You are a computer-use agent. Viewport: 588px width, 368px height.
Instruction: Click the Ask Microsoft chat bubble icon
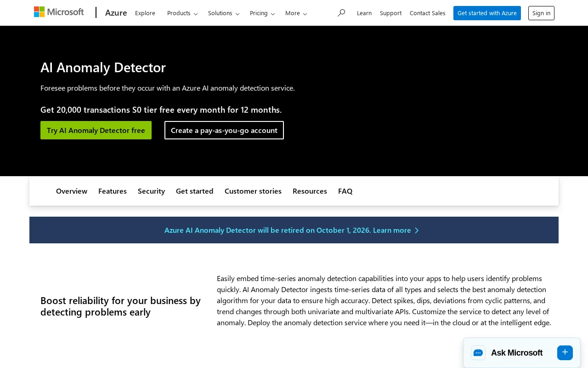pyautogui.click(x=478, y=353)
